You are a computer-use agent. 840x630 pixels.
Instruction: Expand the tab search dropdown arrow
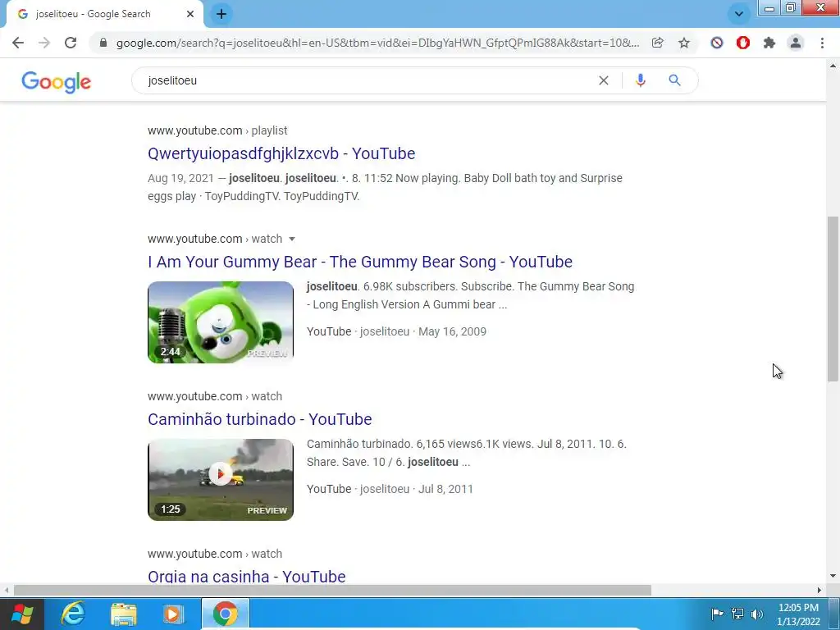click(739, 14)
